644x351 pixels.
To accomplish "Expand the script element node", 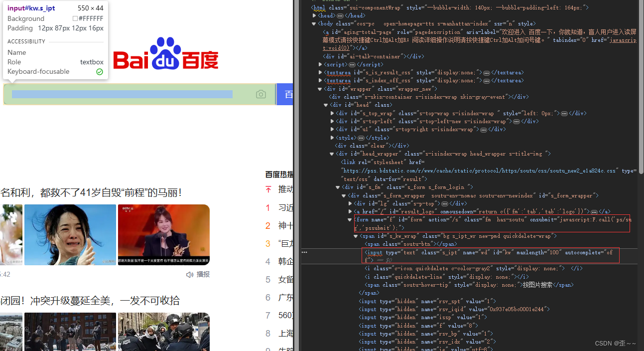I will tap(320, 65).
